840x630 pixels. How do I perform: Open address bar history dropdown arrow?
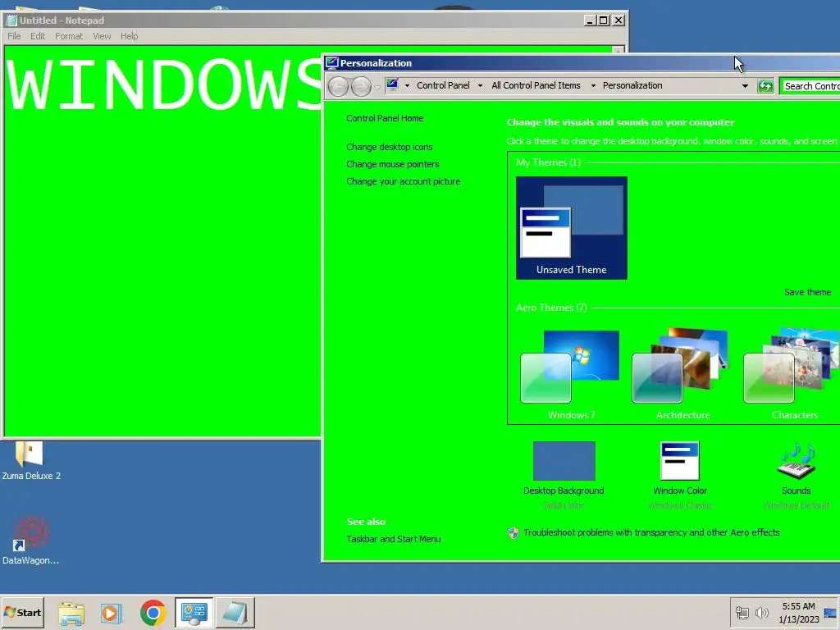[745, 85]
